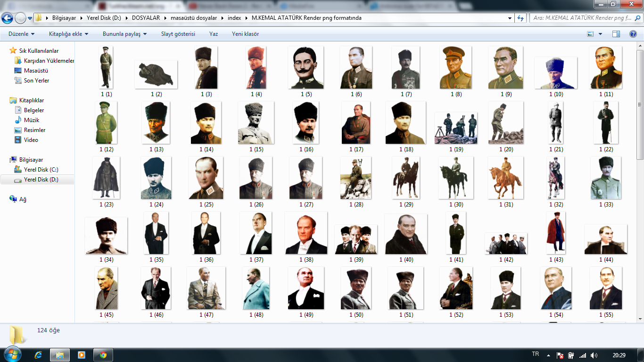Click the Yaz toolbar button
The height and width of the screenshot is (362, 644).
214,34
